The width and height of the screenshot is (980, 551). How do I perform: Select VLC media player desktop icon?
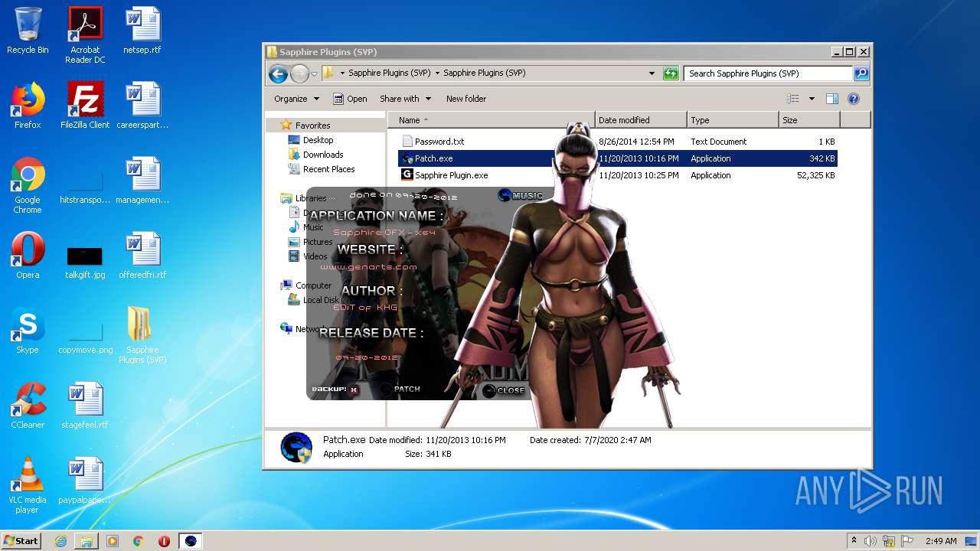coord(28,485)
